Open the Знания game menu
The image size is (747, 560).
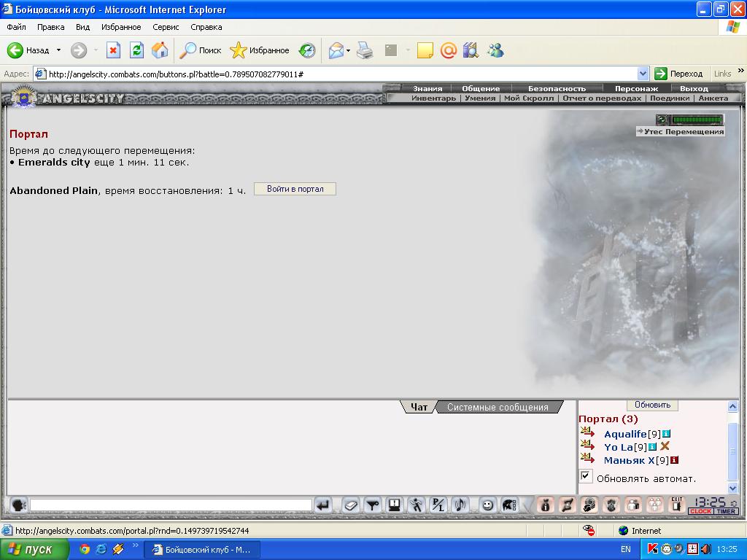tap(427, 88)
